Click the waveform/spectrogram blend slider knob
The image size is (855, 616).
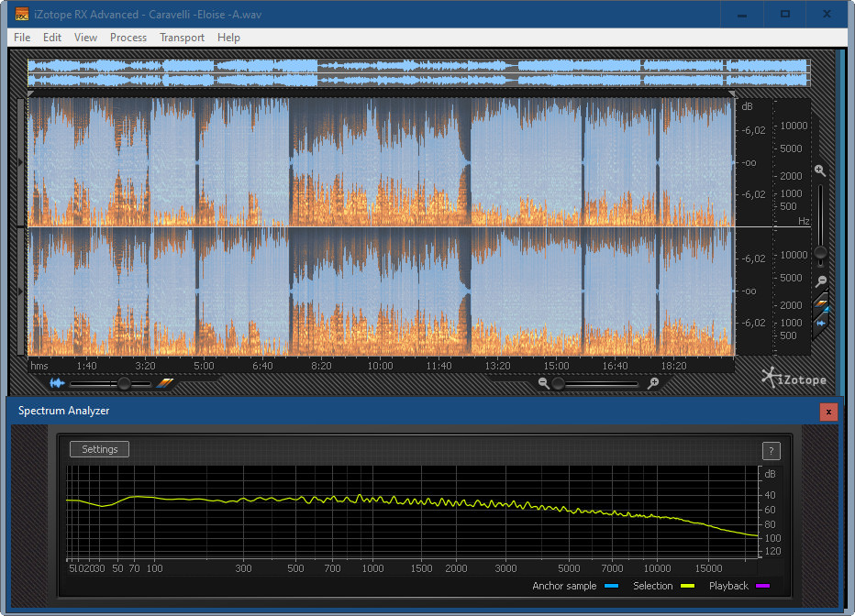(x=124, y=384)
